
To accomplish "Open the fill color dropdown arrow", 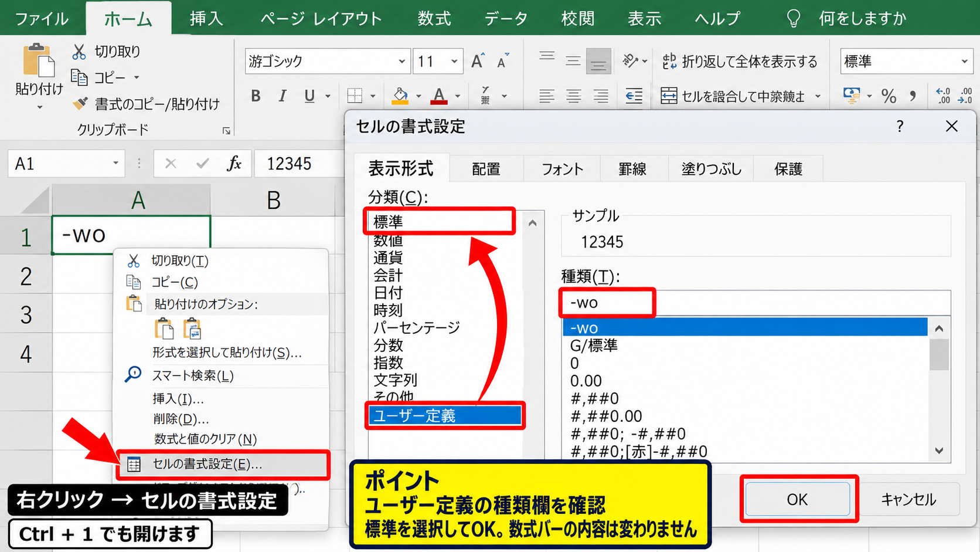I will (x=418, y=96).
